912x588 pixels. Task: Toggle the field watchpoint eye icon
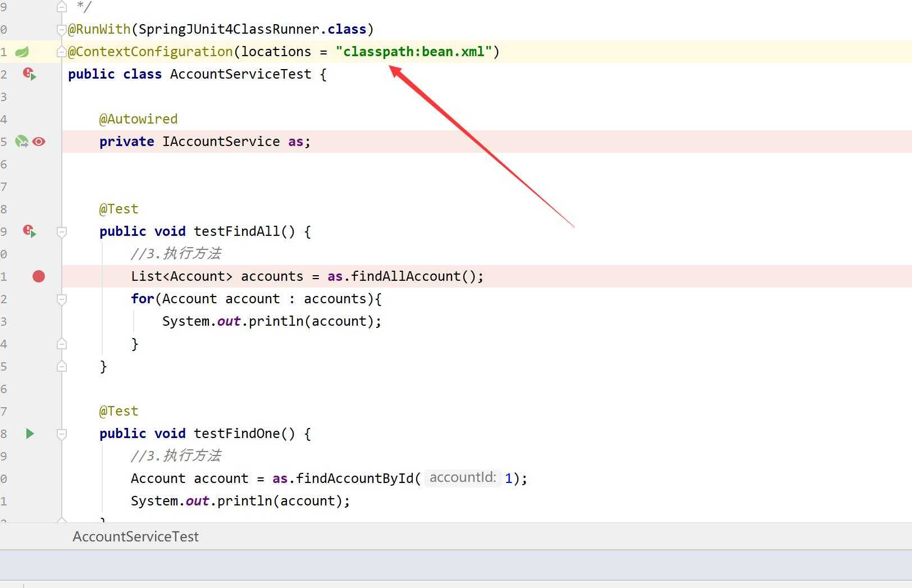point(39,142)
